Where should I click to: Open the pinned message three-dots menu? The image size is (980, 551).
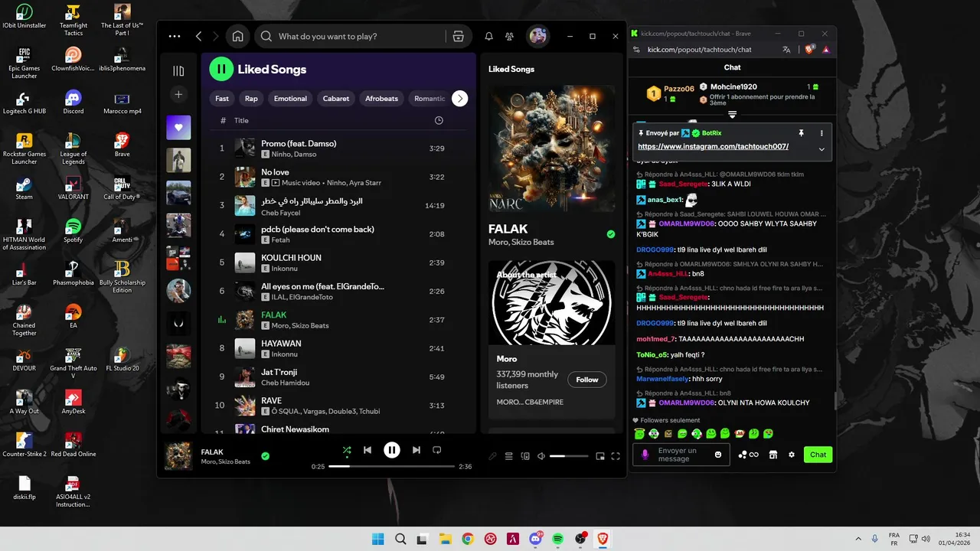pos(822,133)
